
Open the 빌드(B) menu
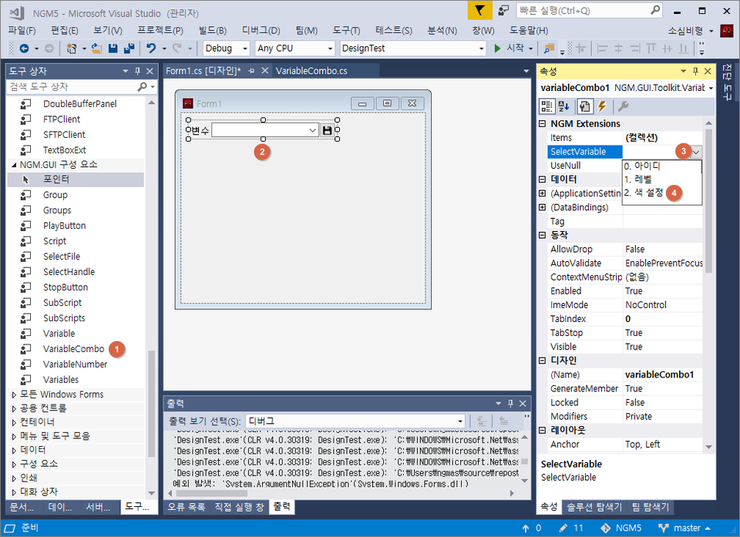tap(212, 31)
